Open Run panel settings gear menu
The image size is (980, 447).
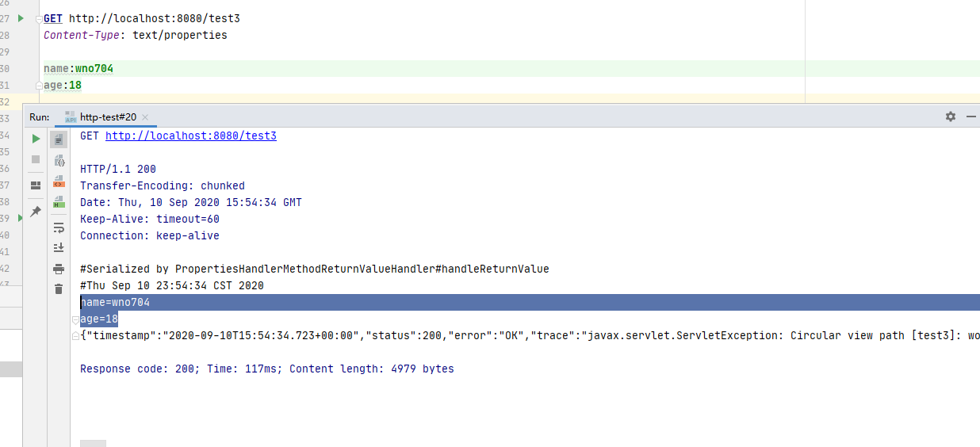(951, 117)
